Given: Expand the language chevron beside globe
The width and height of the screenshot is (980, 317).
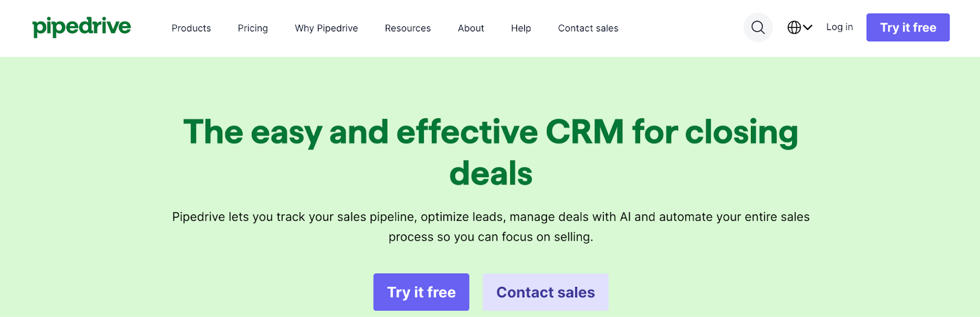Looking at the screenshot, I should point(808,28).
